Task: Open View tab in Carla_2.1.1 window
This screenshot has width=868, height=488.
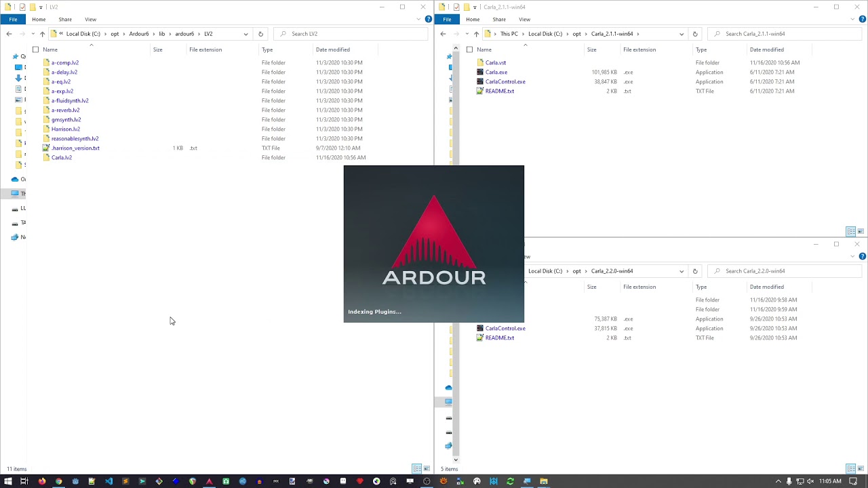Action: tap(524, 19)
